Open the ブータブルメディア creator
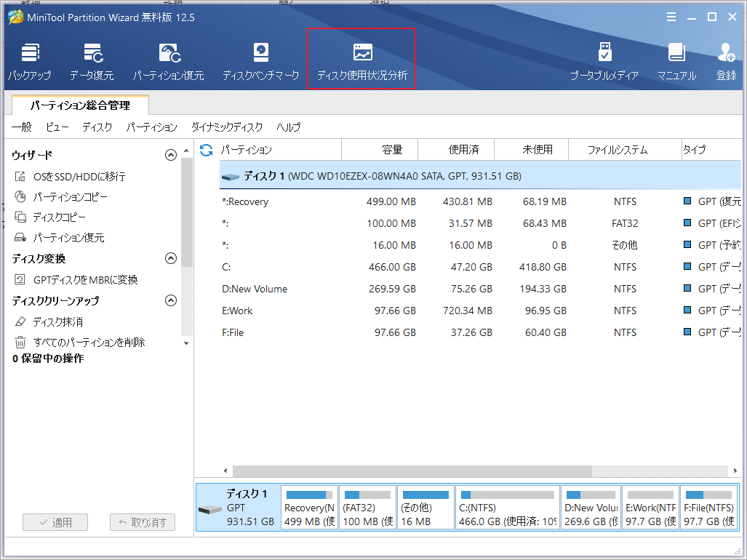Viewport: 747px width, 560px height. [604, 58]
